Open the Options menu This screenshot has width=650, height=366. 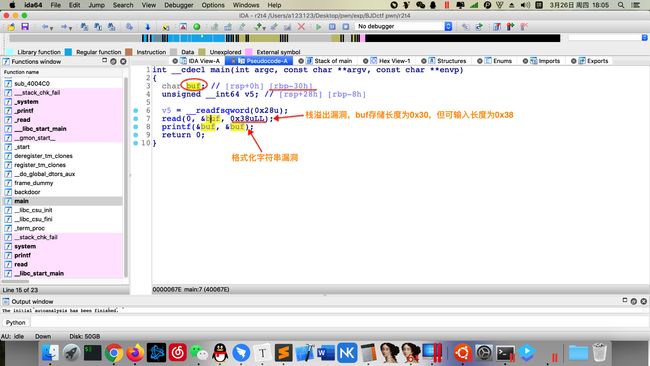[213, 5]
